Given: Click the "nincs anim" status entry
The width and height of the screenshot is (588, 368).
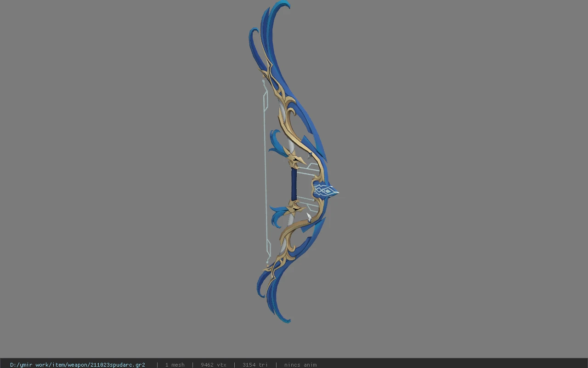Looking at the screenshot, I should [300, 365].
